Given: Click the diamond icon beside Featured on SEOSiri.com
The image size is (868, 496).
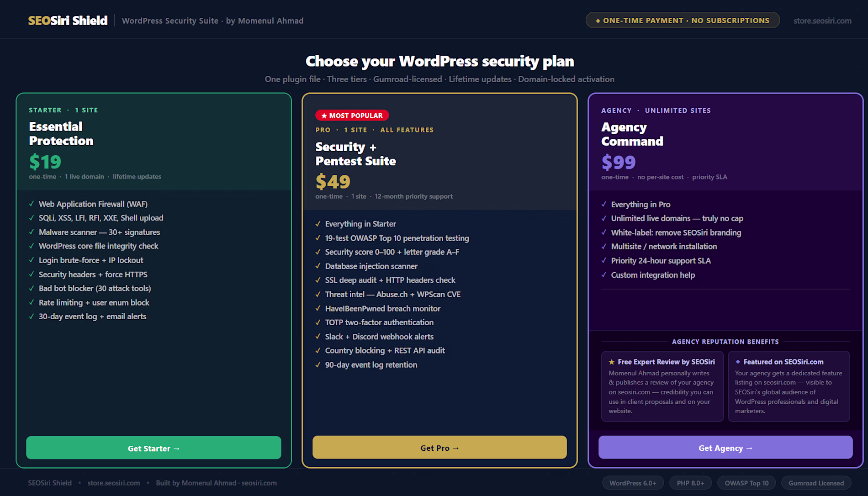Looking at the screenshot, I should 738,362.
